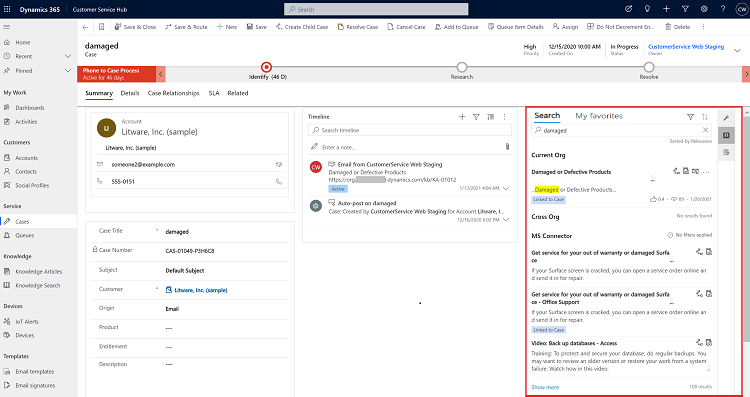The height and width of the screenshot is (397, 750).
Task: Collapse the site map hamburger menu
Action: (x=7, y=27)
